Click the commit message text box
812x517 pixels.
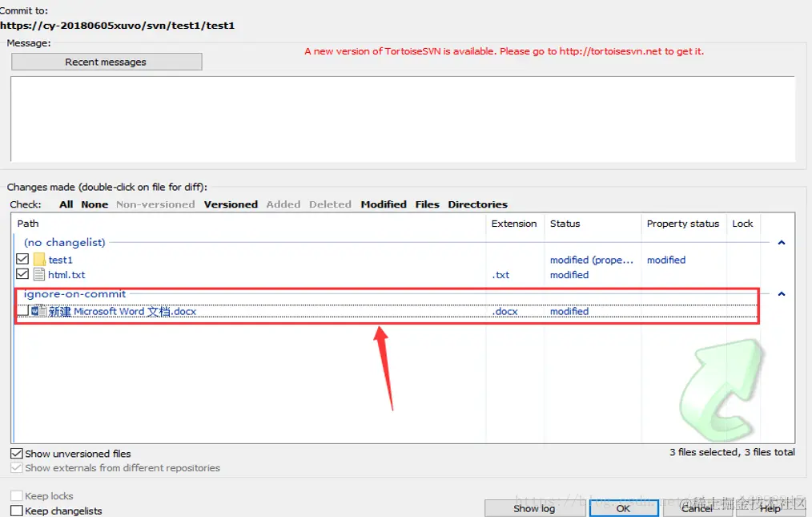coord(403,119)
